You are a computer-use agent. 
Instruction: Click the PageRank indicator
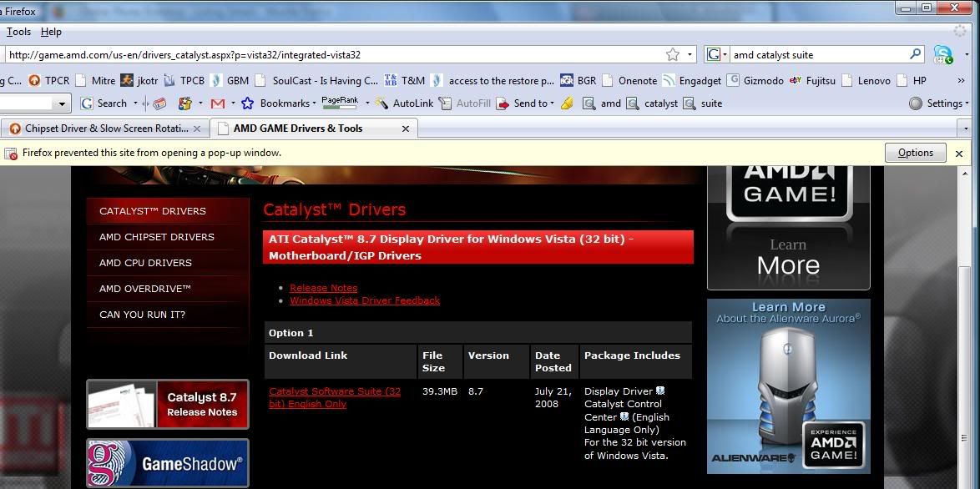340,103
